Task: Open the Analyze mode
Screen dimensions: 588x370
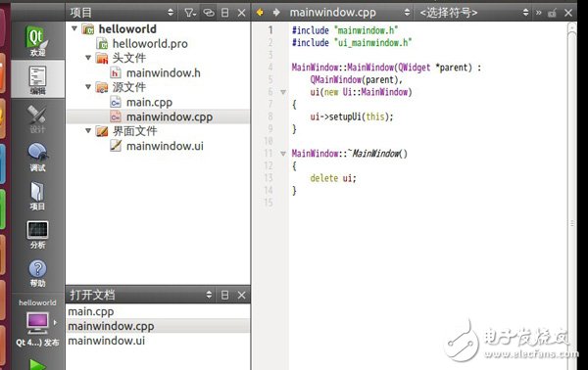Action: 37,235
